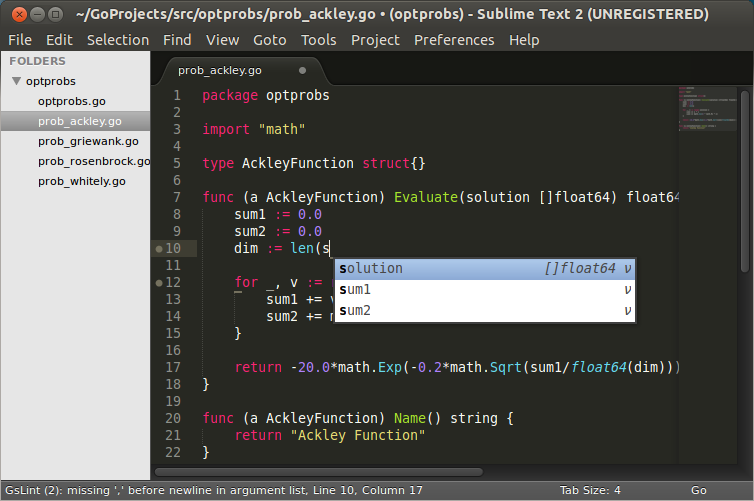Open the Find menu
The height and width of the screenshot is (501, 754).
click(x=177, y=40)
